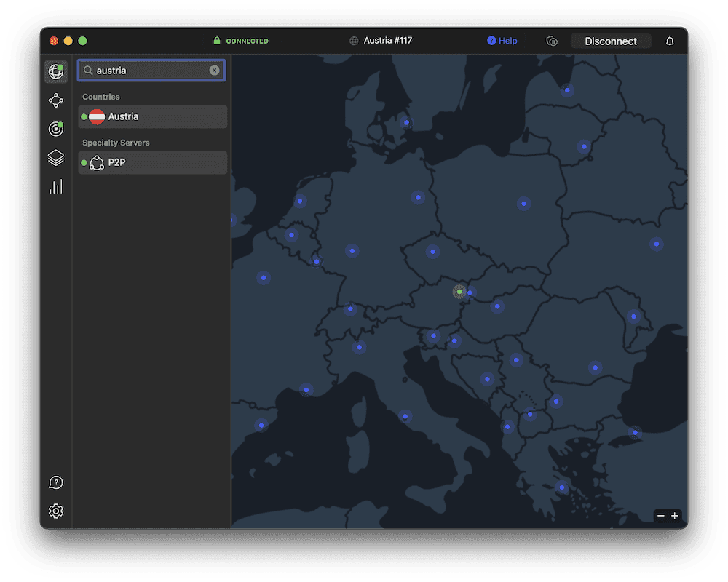Open the notifications bell
728x582 pixels.
[x=670, y=41]
